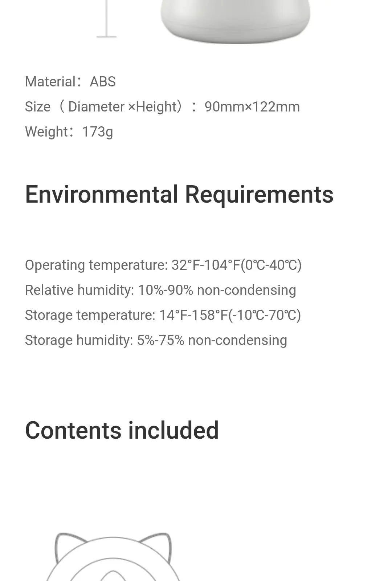Screen dimensions: 392x581
Task: Click the Storage humidity label
Action: point(79,340)
